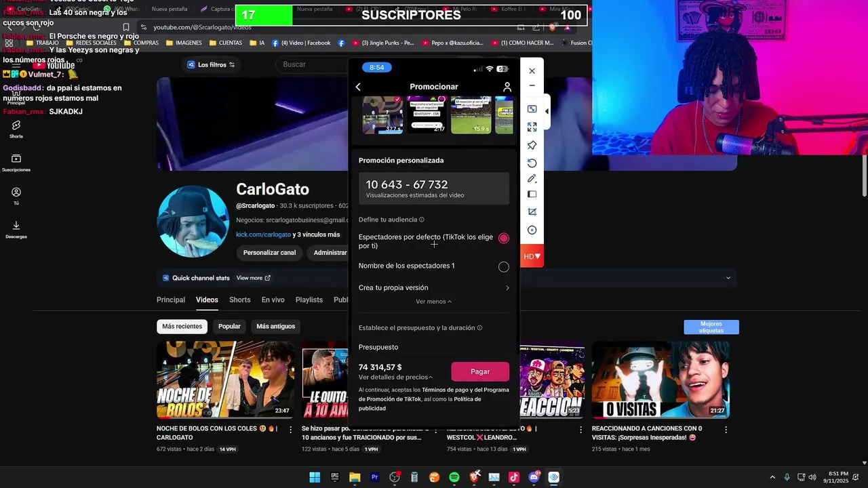Viewport: 868px width, 488px height.
Task: Open options menu for Noche de Bolos video
Action: (291, 430)
